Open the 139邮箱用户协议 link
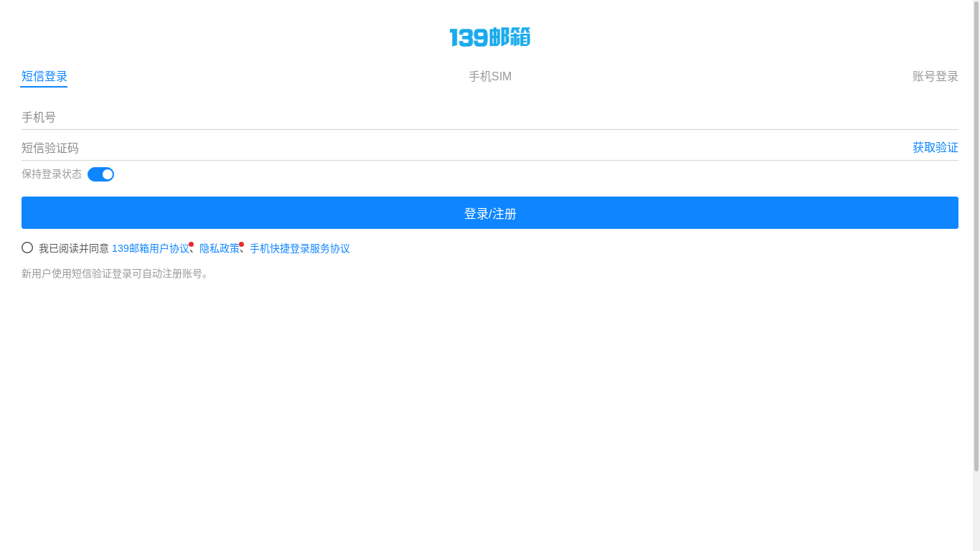This screenshot has width=980, height=551. 151,248
